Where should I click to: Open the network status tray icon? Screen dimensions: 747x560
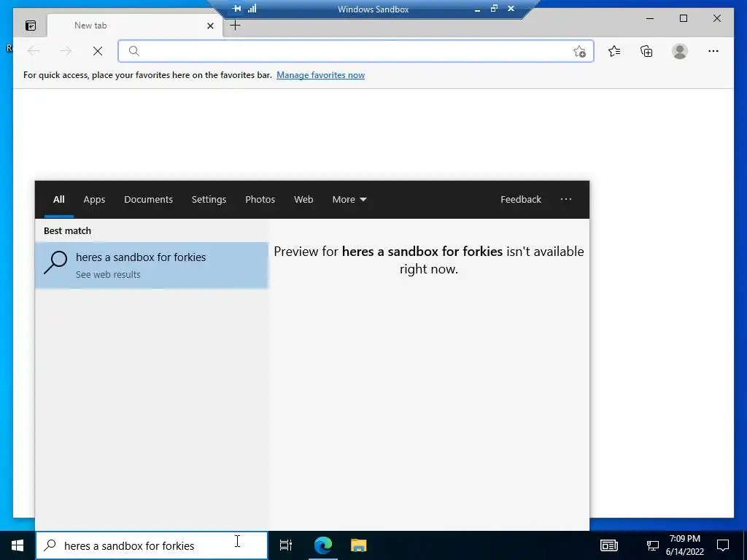coord(653,545)
